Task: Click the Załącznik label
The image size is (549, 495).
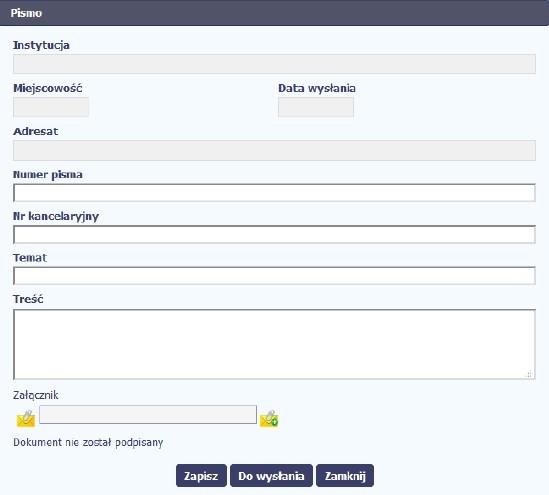Action: click(x=36, y=395)
